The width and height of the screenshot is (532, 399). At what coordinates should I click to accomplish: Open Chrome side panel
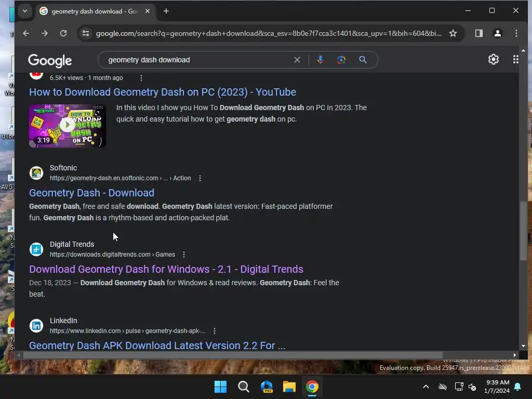[x=478, y=33]
